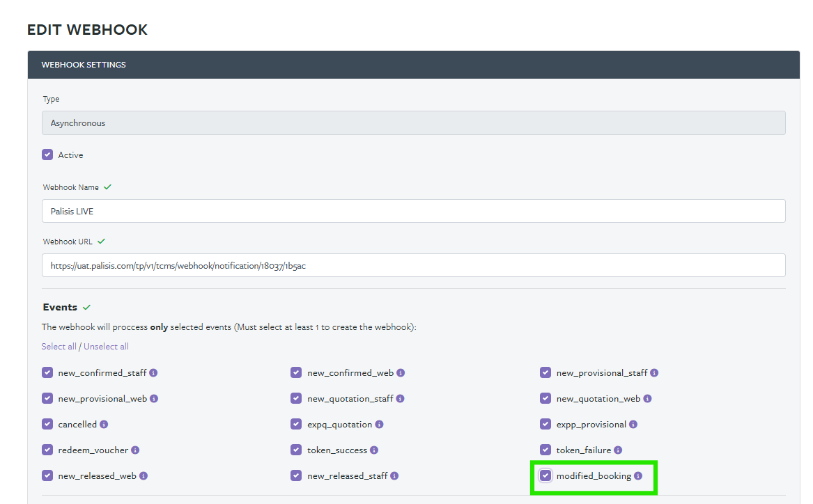813x504 pixels.
Task: Toggle new_confirmed_web event checkbox
Action: pyautogui.click(x=296, y=373)
